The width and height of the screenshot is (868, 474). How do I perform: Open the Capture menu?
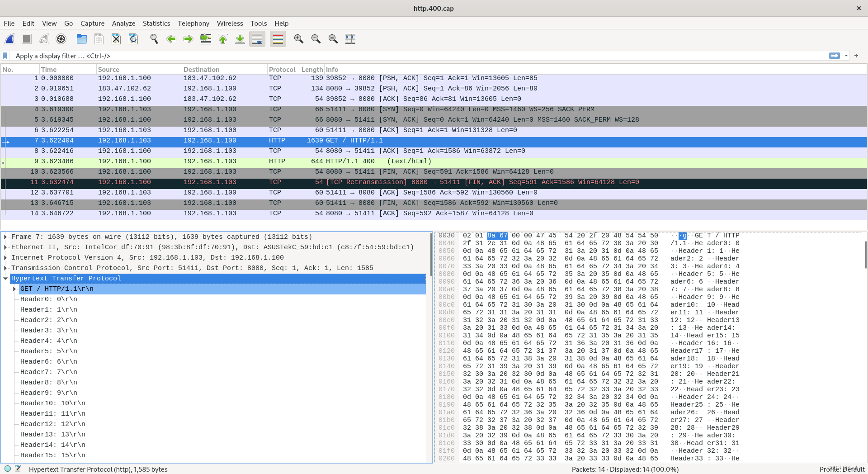[92, 24]
